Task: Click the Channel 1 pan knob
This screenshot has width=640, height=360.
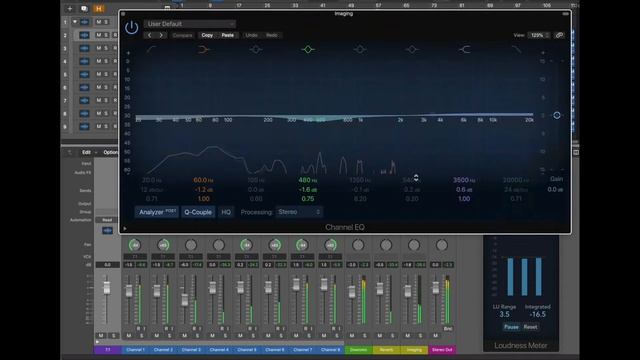Action: pos(135,245)
